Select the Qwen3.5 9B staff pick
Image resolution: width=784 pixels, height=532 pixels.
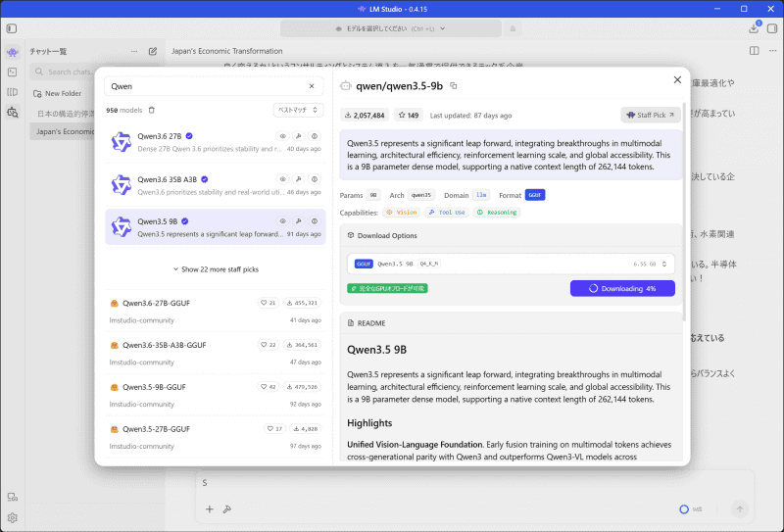pos(216,227)
